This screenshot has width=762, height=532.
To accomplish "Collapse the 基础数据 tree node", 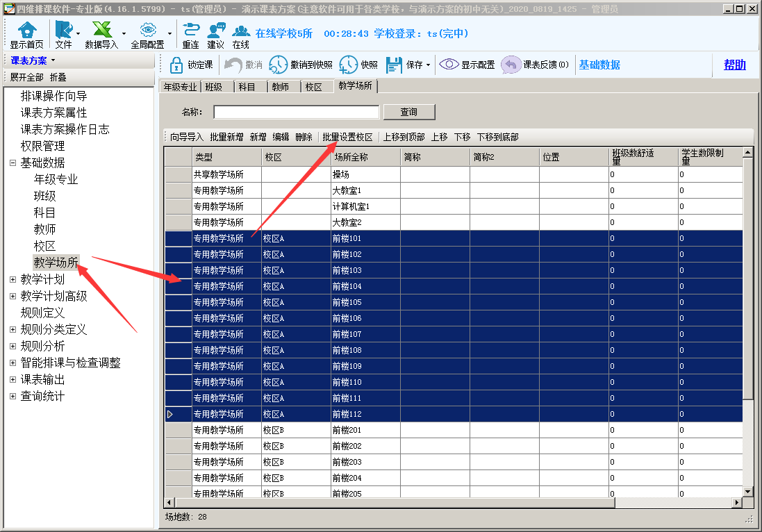I will point(13,163).
